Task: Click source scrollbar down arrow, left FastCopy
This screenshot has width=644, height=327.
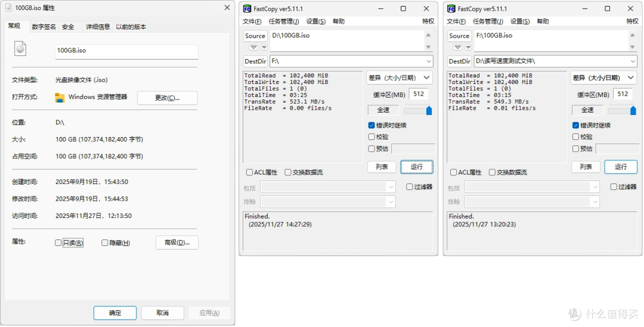Action: pos(428,47)
